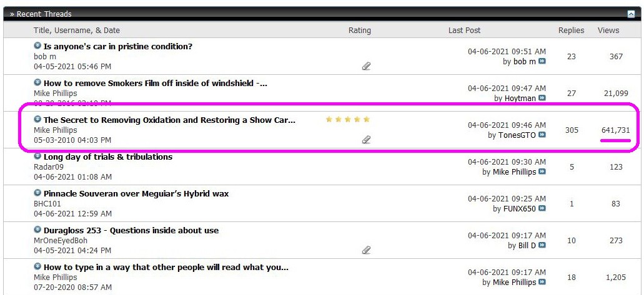
Task: View the 305 replies count
Action: pos(572,130)
